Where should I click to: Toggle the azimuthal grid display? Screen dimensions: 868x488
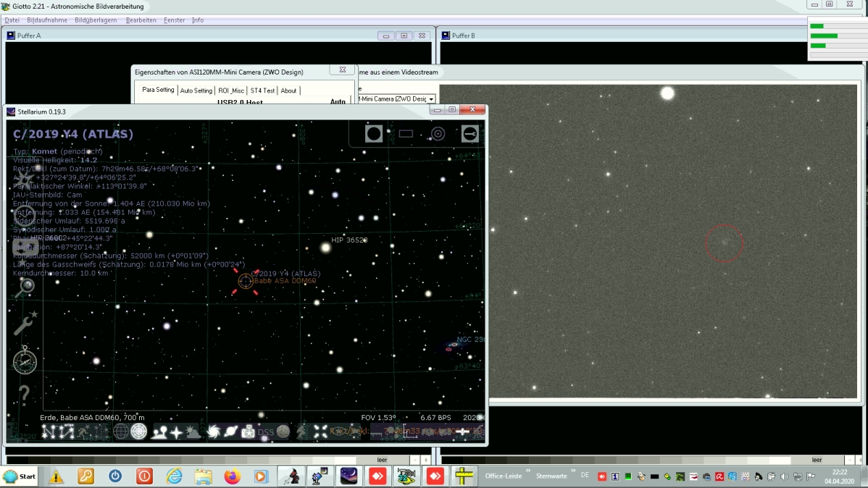tap(139, 432)
